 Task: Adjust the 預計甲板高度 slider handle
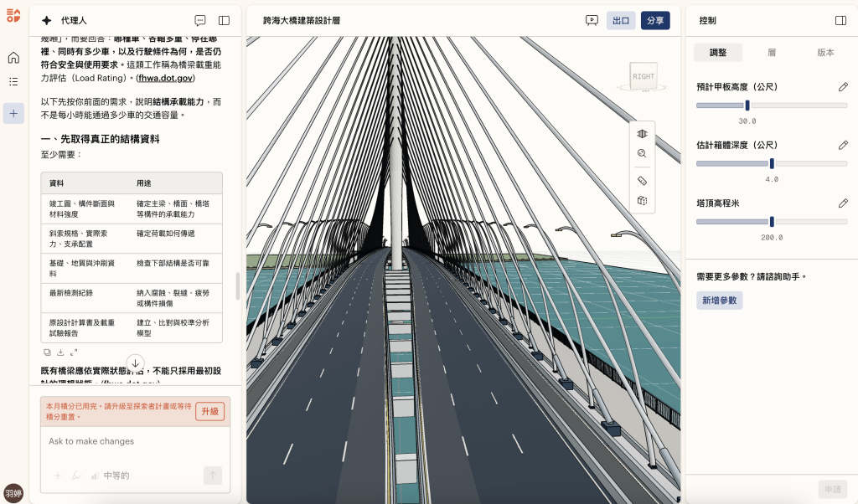click(747, 105)
